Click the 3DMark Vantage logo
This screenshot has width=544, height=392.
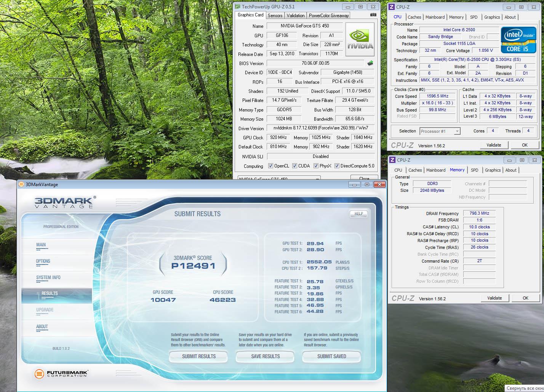pos(65,202)
